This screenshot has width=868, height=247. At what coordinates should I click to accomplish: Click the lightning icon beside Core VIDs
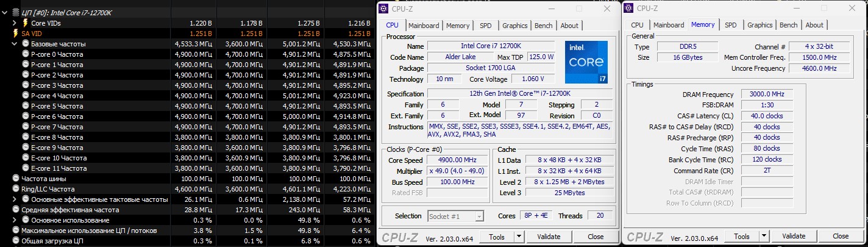pos(25,23)
